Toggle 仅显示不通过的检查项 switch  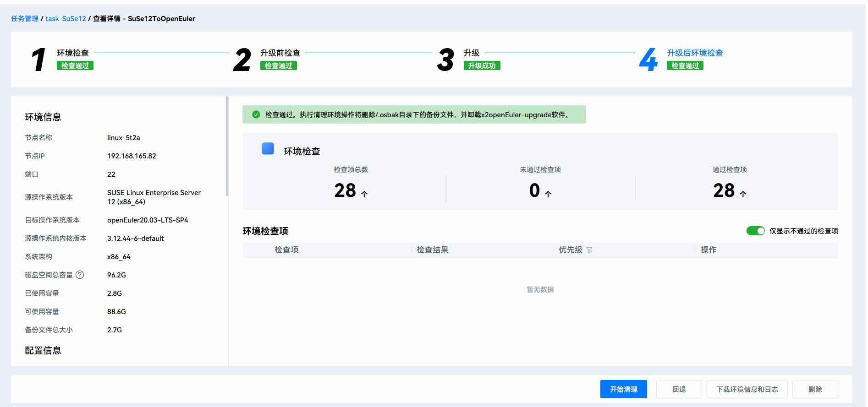(x=755, y=231)
